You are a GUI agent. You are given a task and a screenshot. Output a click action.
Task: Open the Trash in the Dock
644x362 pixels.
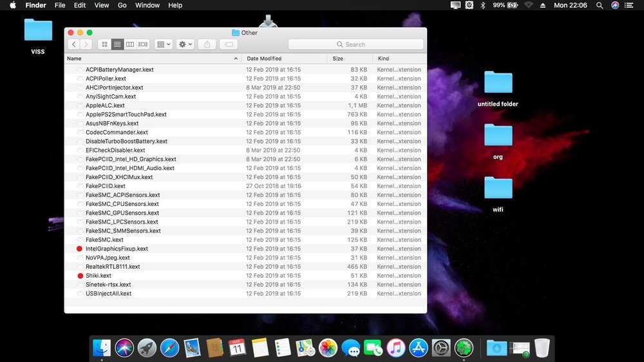(542, 348)
